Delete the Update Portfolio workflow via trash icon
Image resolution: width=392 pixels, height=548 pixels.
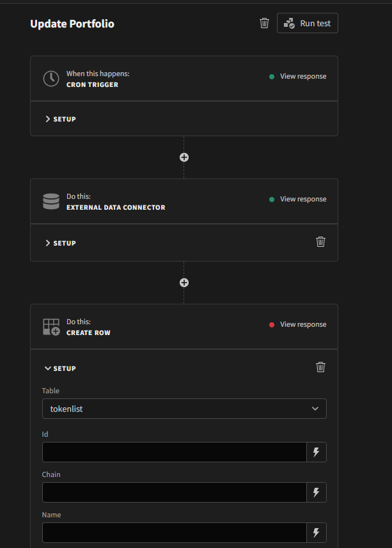(264, 23)
